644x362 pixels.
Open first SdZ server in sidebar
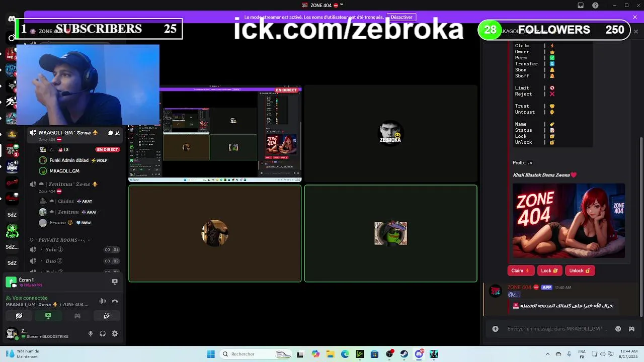[x=12, y=215]
